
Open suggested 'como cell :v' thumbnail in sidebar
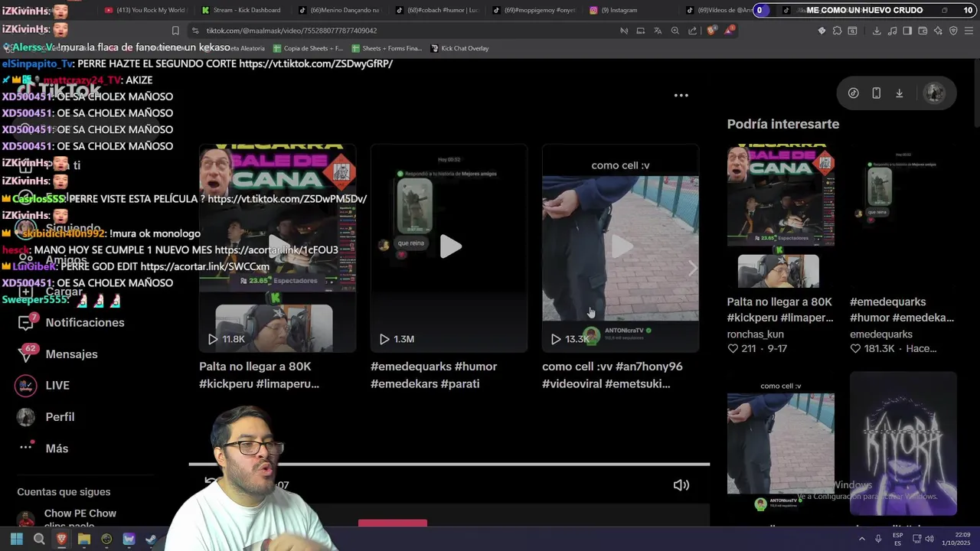coord(781,445)
